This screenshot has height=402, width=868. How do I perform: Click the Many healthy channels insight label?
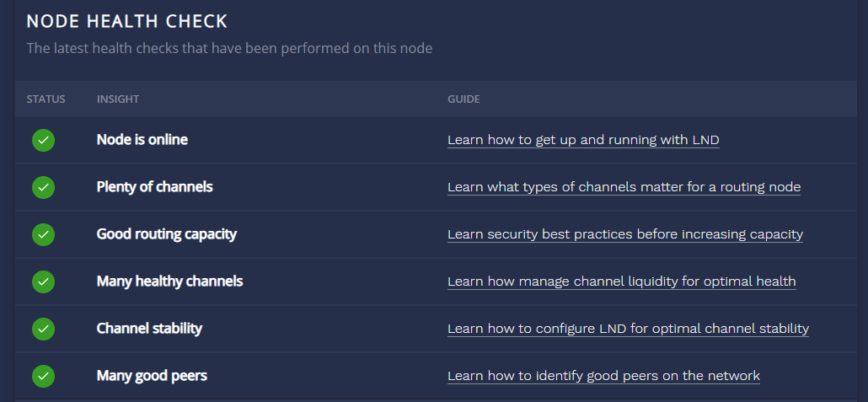(169, 281)
